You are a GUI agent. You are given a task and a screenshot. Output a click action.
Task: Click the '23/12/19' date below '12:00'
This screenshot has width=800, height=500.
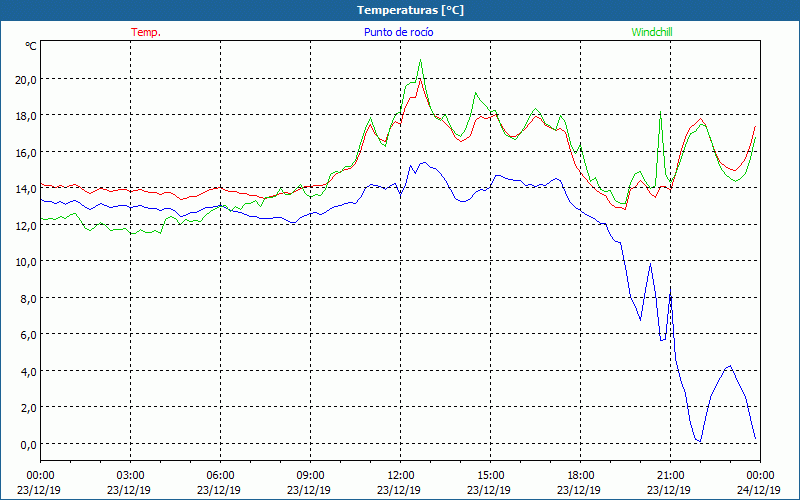(x=398, y=490)
